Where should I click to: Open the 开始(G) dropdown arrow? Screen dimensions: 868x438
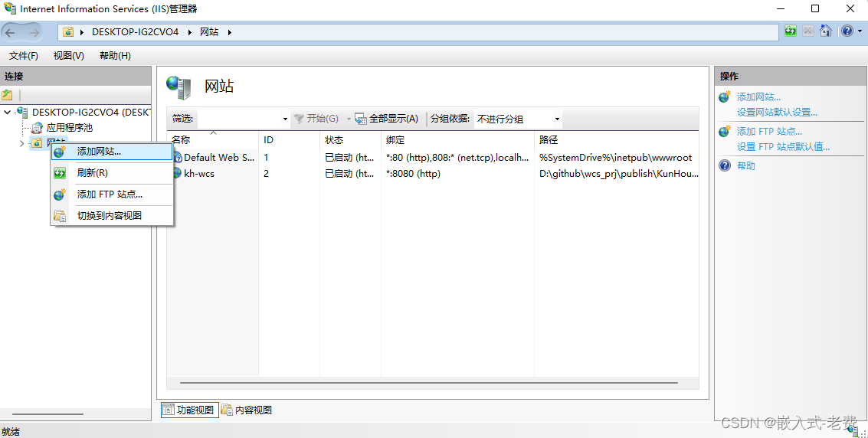click(349, 119)
